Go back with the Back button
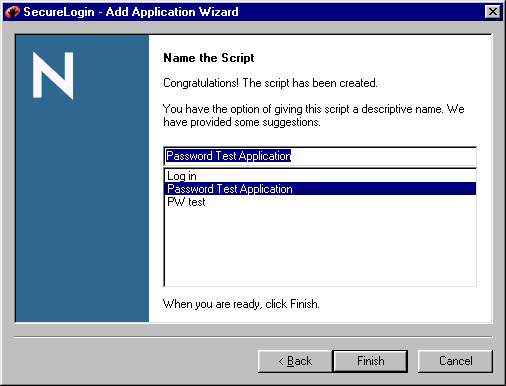The width and height of the screenshot is (506, 386). click(x=295, y=361)
